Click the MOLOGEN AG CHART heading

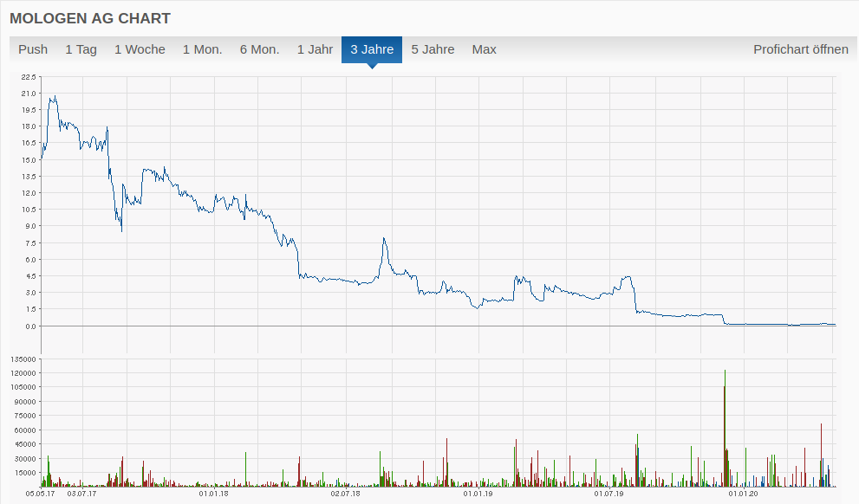tap(90, 18)
